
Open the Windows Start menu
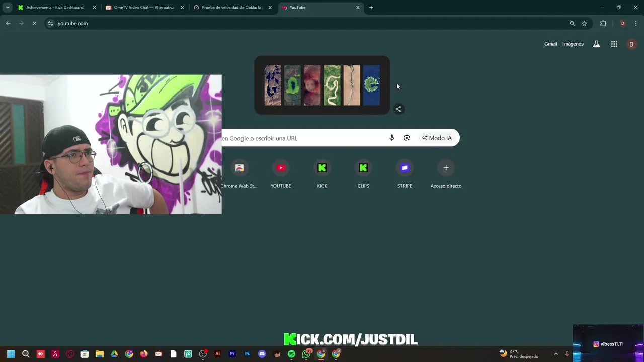[11, 354]
